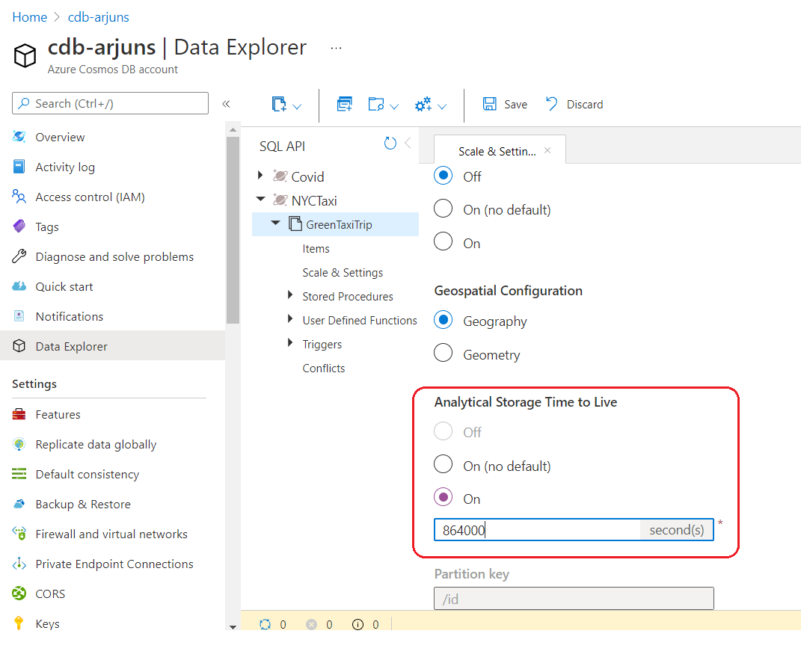Collapse the left sidebar with double chevron
This screenshot has width=801, height=672.
pos(226,104)
